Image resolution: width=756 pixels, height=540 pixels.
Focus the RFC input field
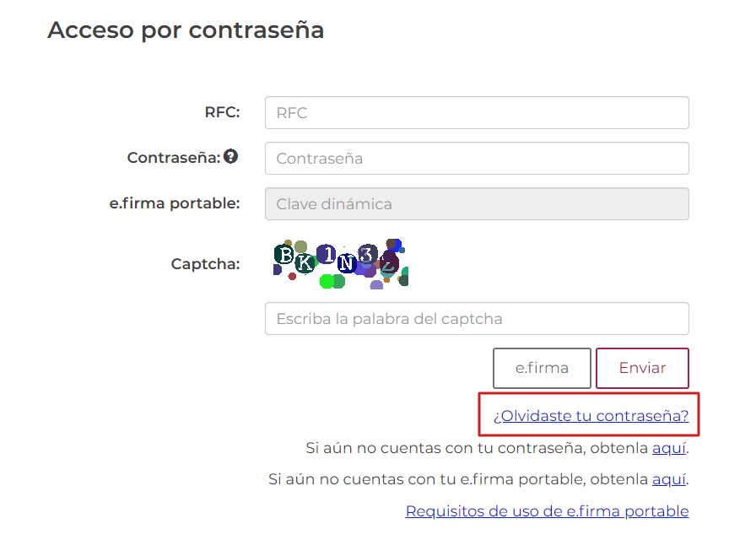[x=477, y=113]
